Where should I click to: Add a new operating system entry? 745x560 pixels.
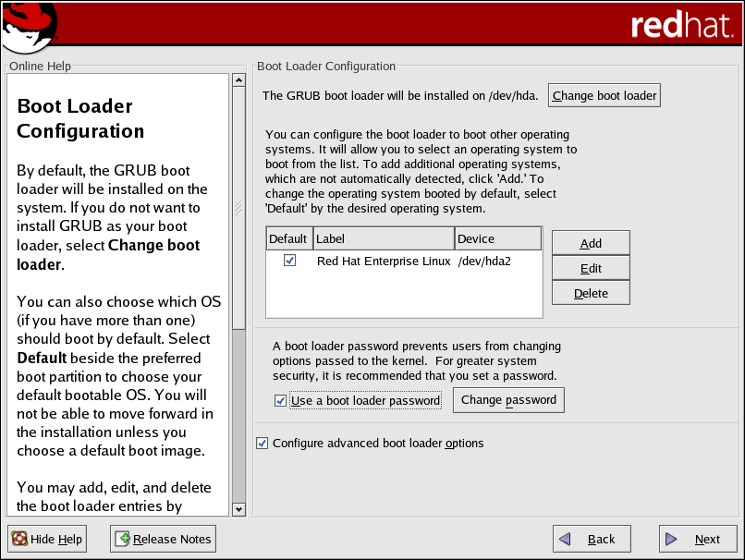pos(591,243)
